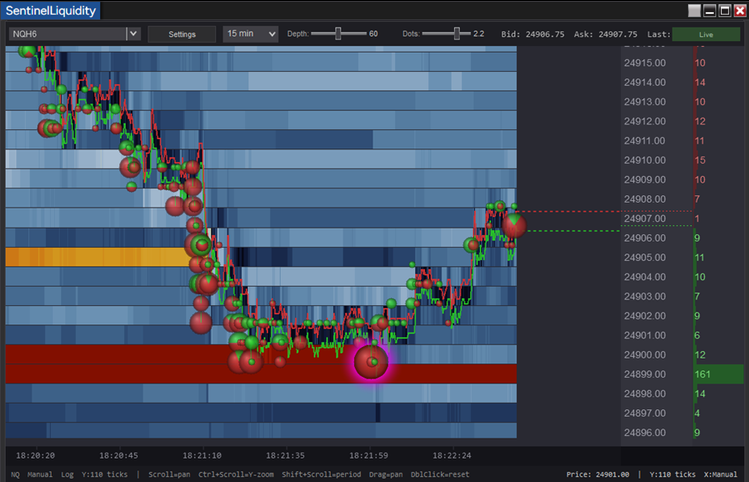
Task: Select price level 24900.00 in ladder
Action: 644,355
